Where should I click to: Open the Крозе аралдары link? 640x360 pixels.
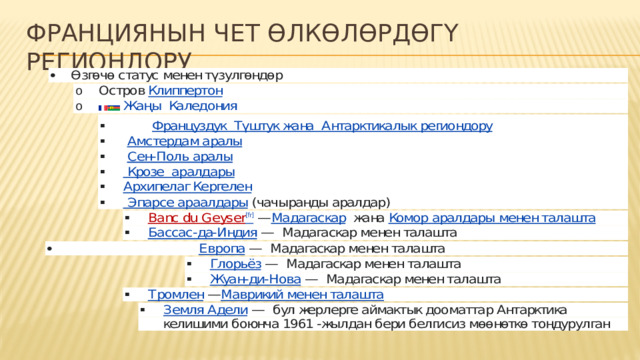[179, 172]
